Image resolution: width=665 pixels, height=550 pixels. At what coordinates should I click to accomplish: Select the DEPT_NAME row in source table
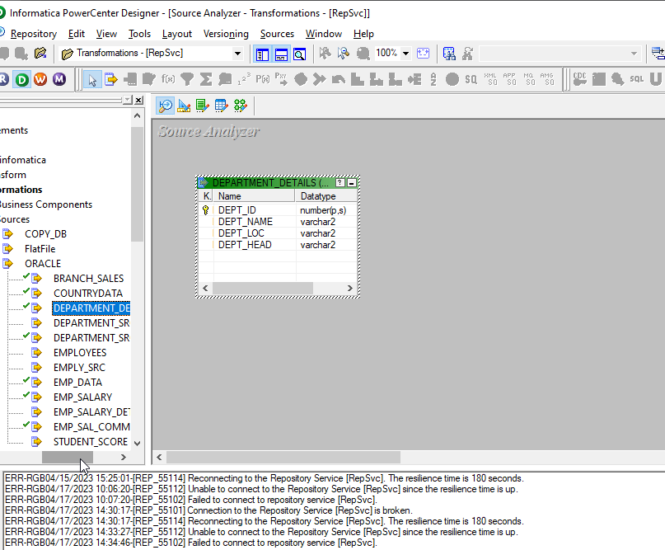245,221
